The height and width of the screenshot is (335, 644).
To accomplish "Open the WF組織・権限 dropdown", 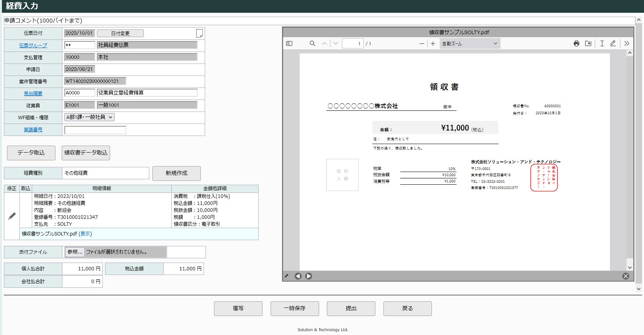I will tap(90, 117).
